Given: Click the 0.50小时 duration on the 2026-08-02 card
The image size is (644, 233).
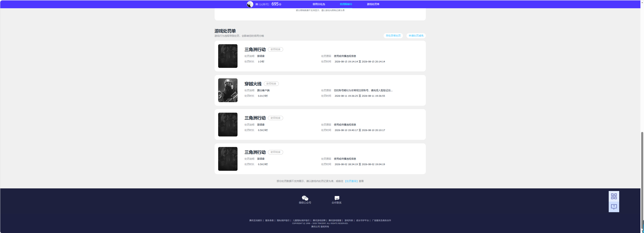Looking at the screenshot, I should [263, 164].
